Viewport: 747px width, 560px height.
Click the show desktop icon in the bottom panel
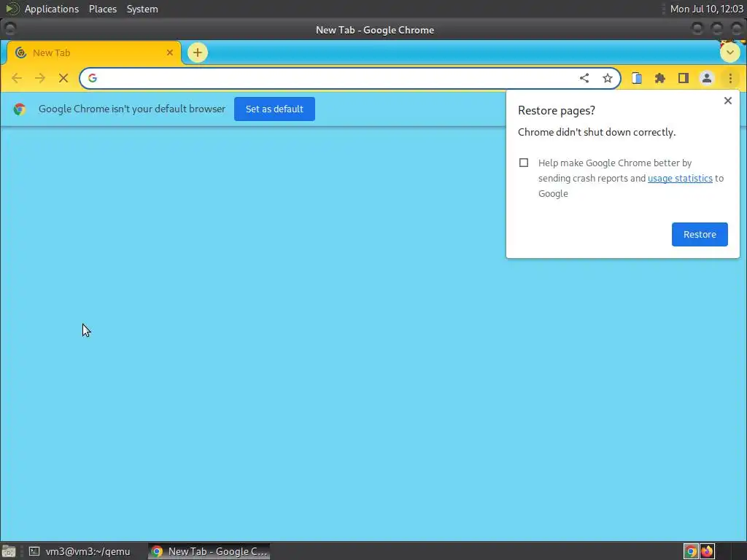click(9, 551)
